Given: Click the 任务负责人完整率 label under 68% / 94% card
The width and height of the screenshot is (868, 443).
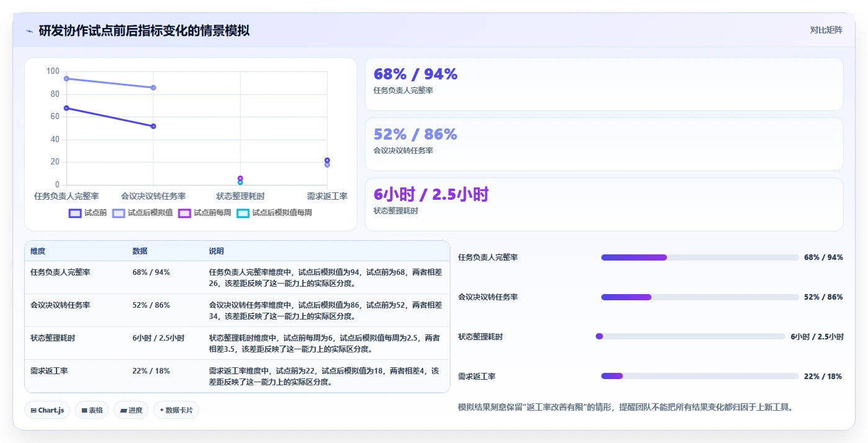Looking at the screenshot, I should pos(403,91).
